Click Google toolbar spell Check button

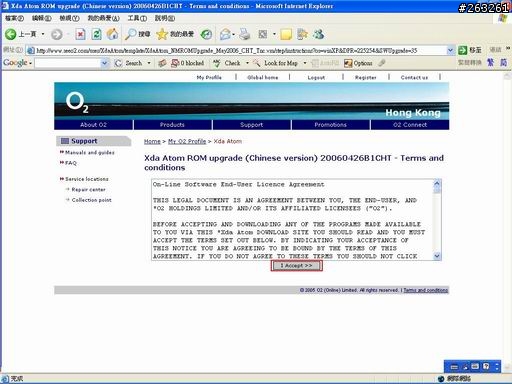[x=228, y=63]
